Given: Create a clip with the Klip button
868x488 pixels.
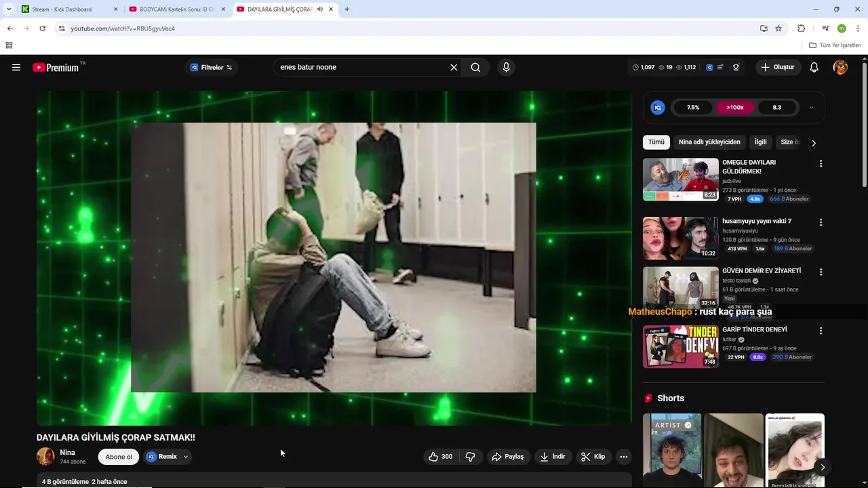Looking at the screenshot, I should pos(593,457).
